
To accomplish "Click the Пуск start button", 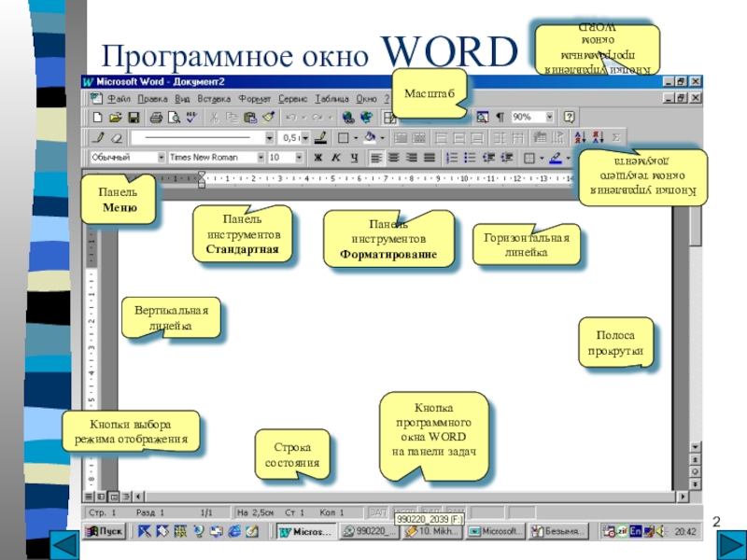I will [105, 531].
